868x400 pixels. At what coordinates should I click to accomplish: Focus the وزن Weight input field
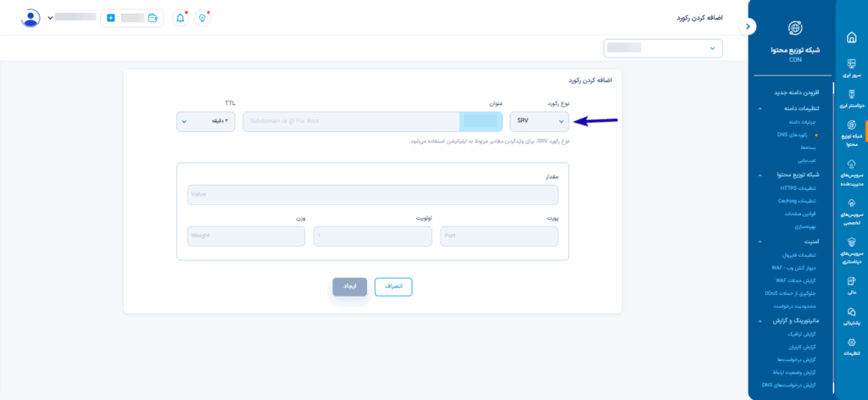pyautogui.click(x=247, y=236)
